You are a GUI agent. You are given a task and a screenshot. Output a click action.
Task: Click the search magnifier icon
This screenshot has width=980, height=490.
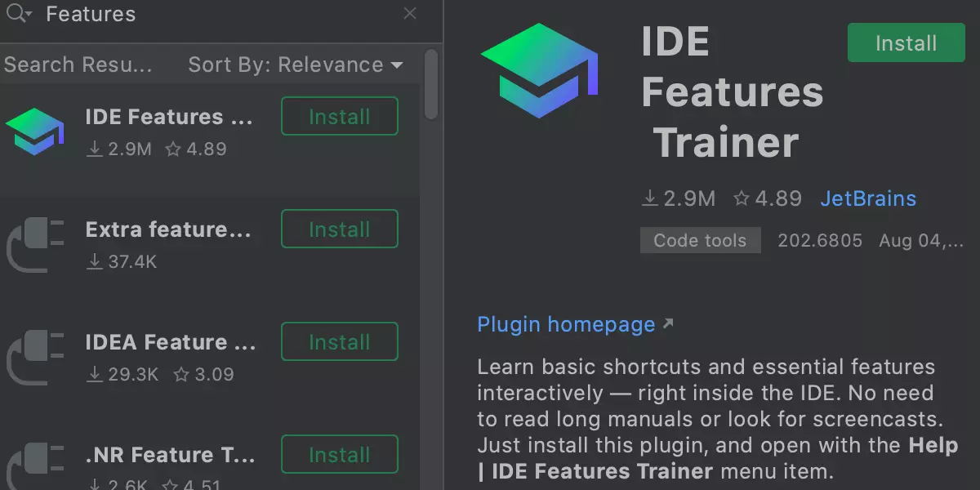[18, 14]
